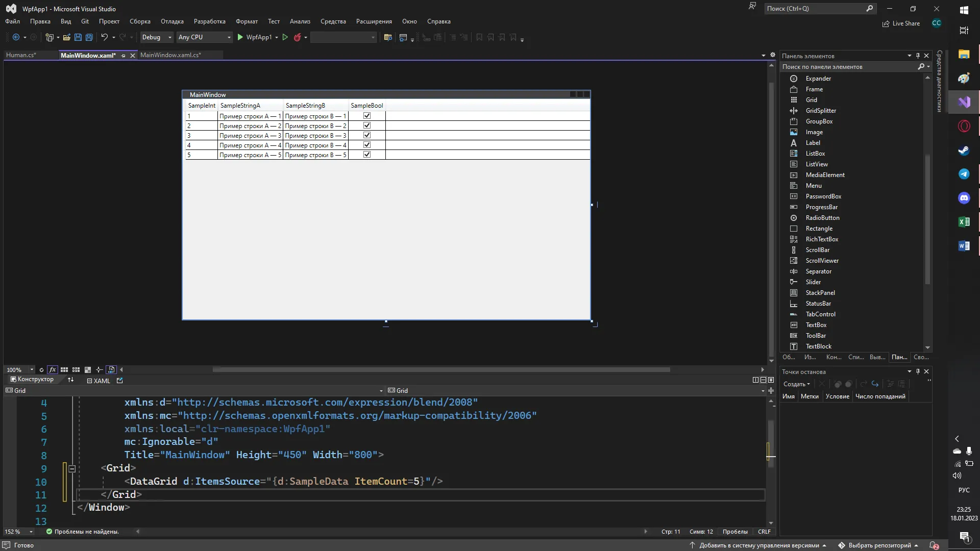
Task: Select the RadioButton control in toolbox
Action: [822, 218]
